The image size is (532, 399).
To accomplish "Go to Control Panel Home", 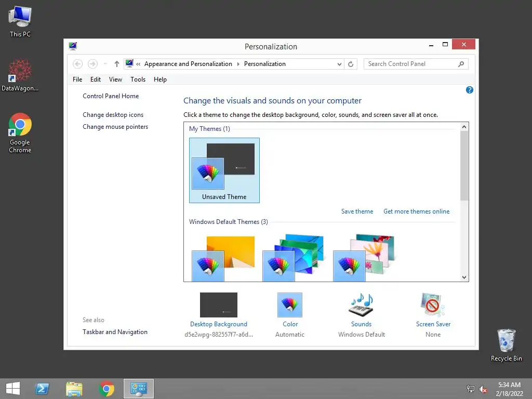I will tap(111, 96).
